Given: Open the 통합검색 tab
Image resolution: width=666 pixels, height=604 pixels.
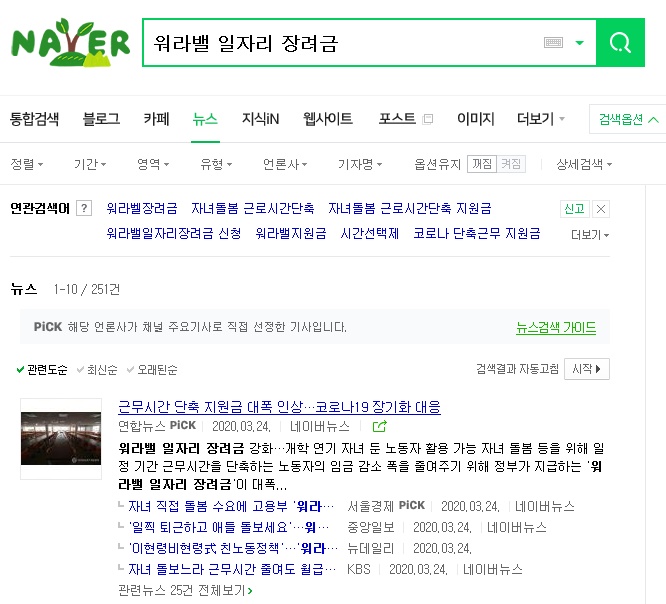Looking at the screenshot, I should (x=34, y=119).
